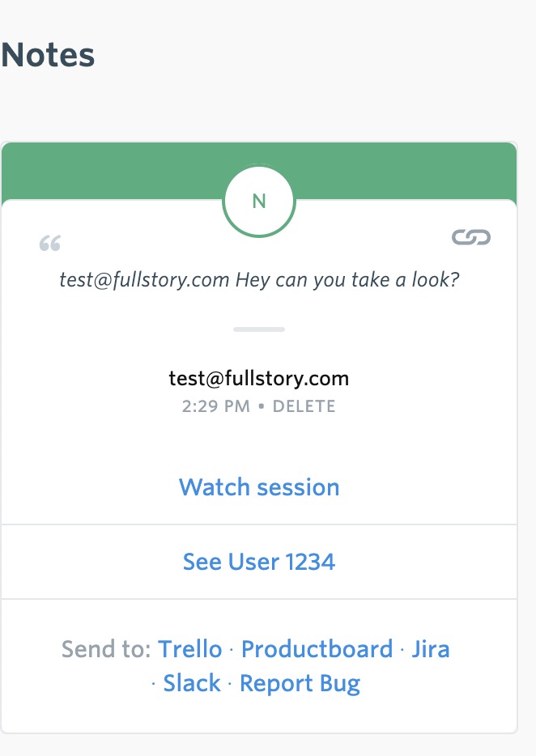
Task: Send the note to Productboard
Action: click(317, 648)
